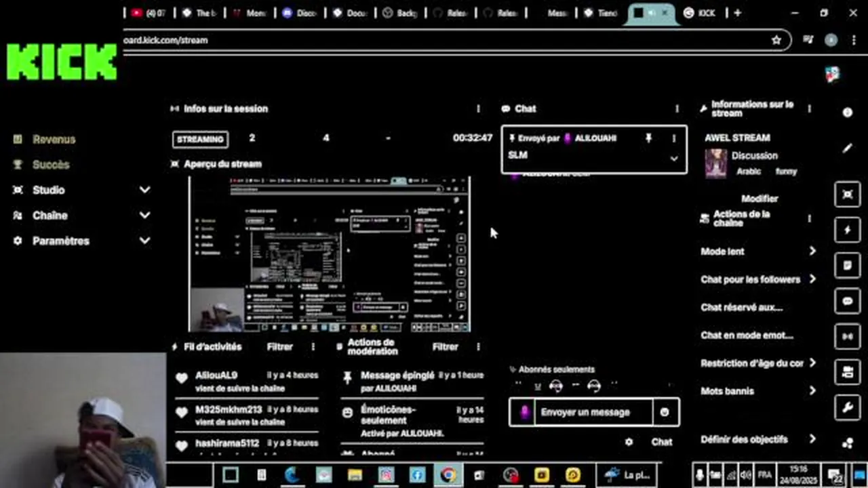Click the purple chat identity avatar
868x488 pixels.
click(524, 412)
